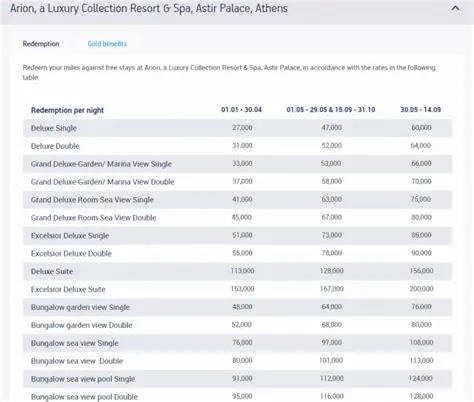Click the 'Deluxe Single' row label
Viewport: 474px width, 402px height.
click(x=54, y=128)
